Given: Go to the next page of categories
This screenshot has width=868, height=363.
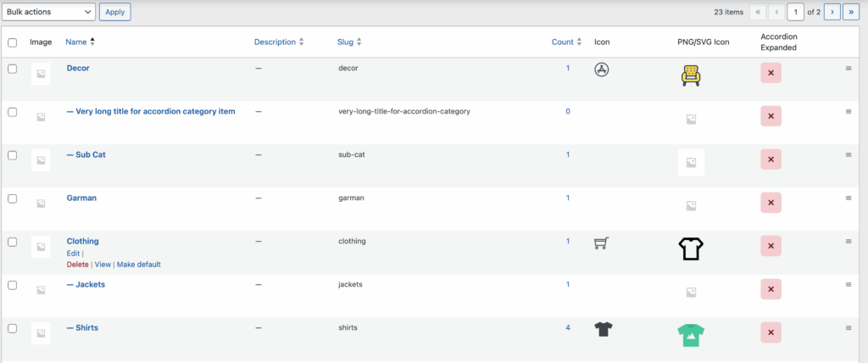Looking at the screenshot, I should [833, 12].
